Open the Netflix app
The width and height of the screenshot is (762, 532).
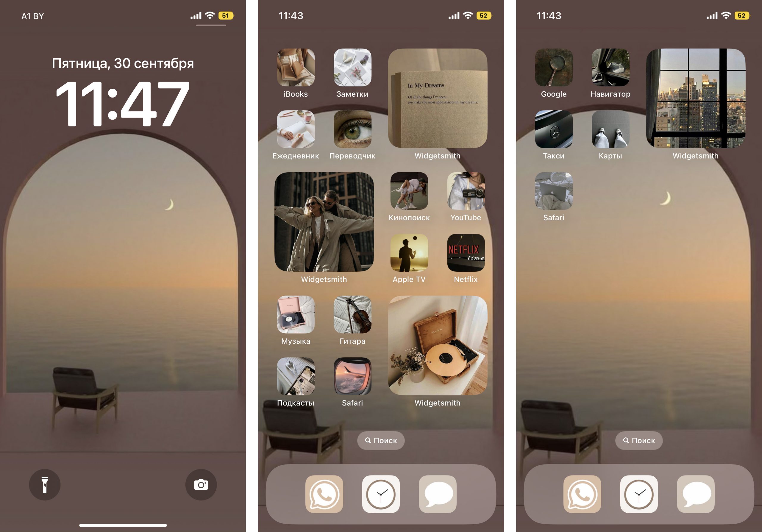(x=467, y=252)
